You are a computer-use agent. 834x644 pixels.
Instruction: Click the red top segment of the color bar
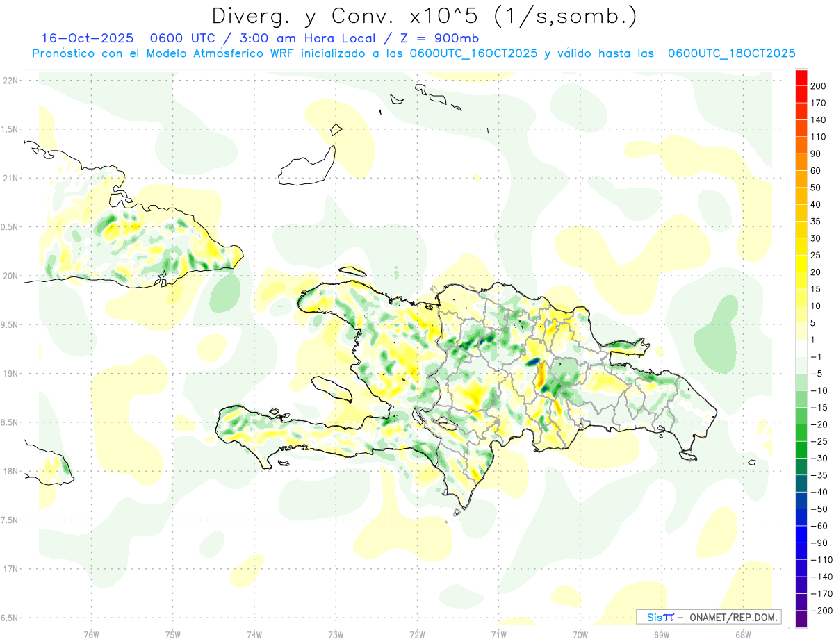click(x=801, y=79)
